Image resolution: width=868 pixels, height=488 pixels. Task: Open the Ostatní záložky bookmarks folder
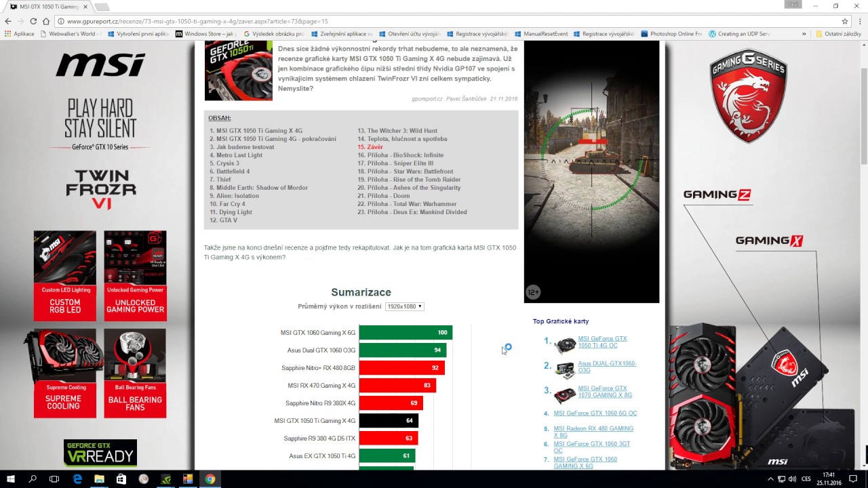(838, 34)
